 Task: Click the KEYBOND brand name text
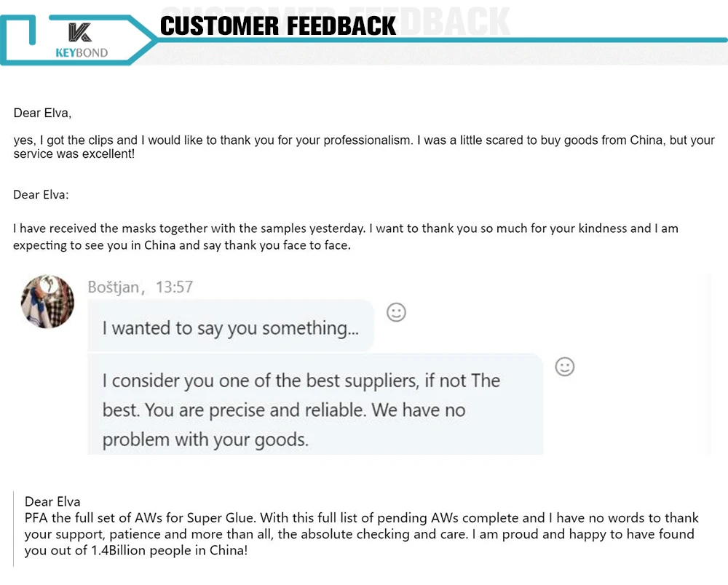click(x=82, y=53)
